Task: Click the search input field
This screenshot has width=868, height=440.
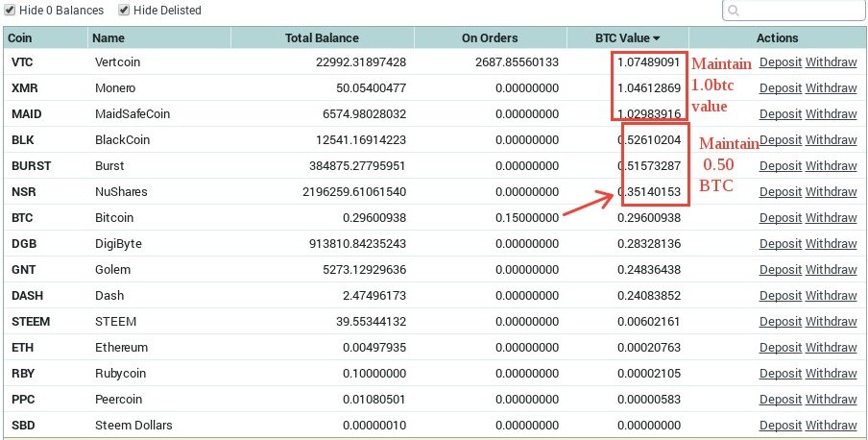Action: [x=794, y=11]
